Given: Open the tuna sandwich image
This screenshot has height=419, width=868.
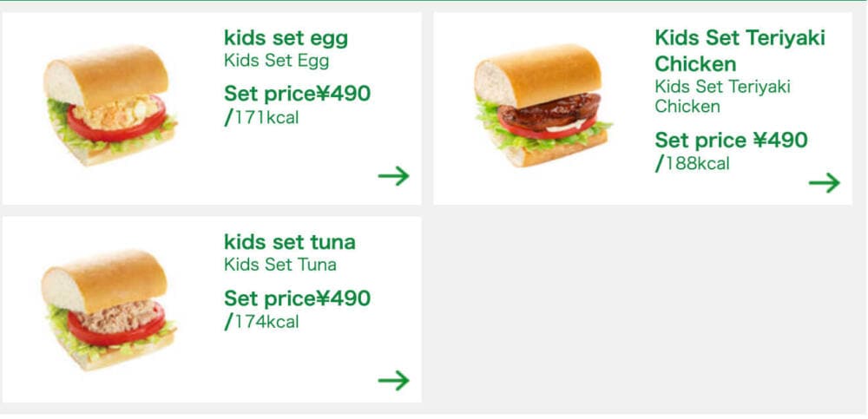Looking at the screenshot, I should click(108, 310).
